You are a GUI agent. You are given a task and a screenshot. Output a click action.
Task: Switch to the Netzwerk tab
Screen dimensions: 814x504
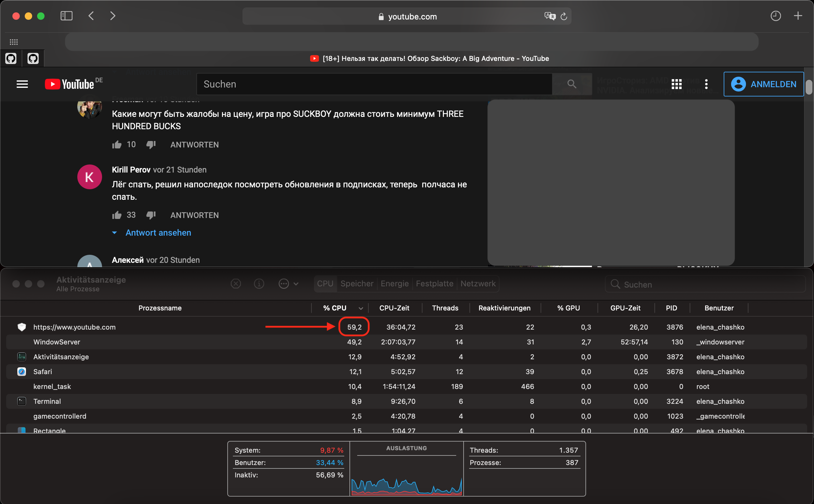tap(478, 283)
